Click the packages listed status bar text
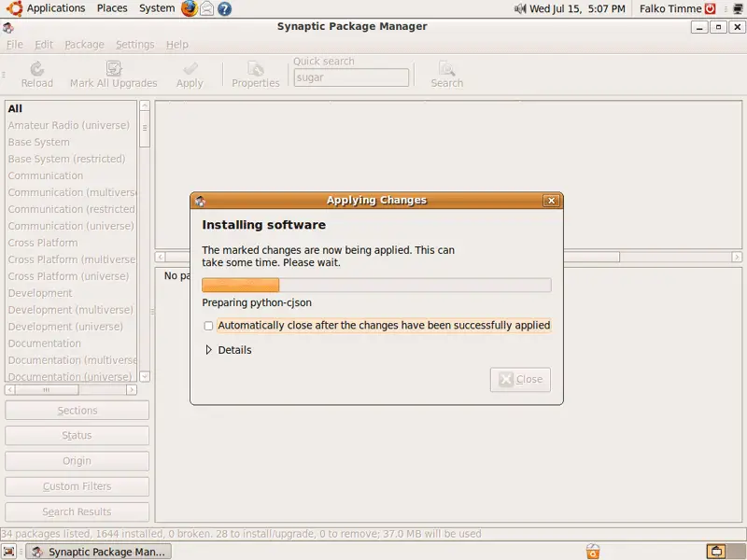The width and height of the screenshot is (747, 560). tap(242, 534)
